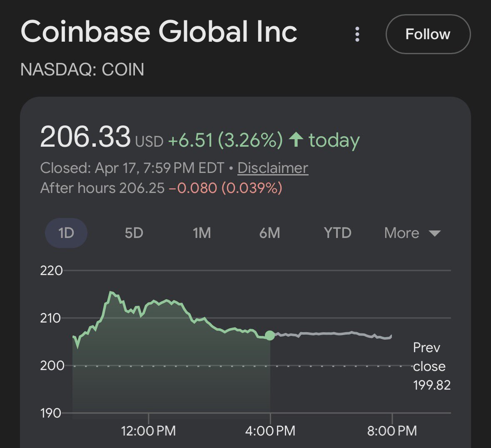The height and width of the screenshot is (448, 491).
Task: Open the Disclaimer link
Action: [273, 168]
